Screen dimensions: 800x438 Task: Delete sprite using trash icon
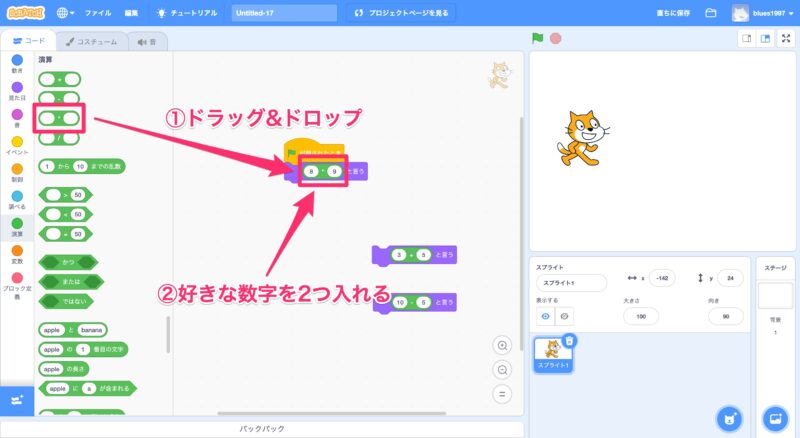click(x=569, y=340)
